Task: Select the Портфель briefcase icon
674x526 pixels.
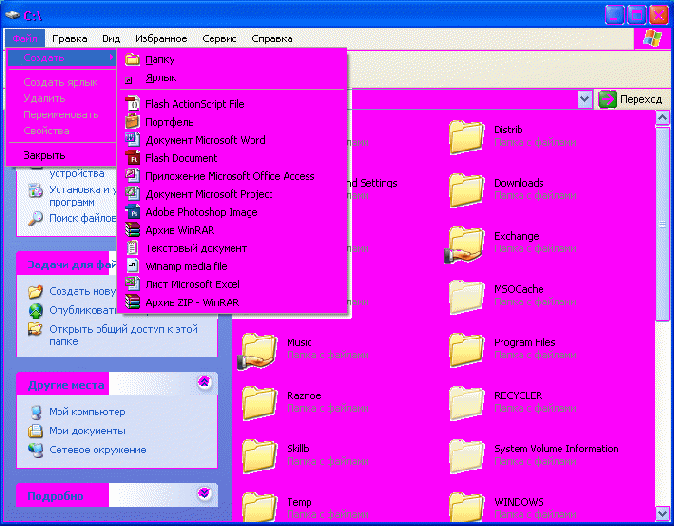Action: pos(132,122)
